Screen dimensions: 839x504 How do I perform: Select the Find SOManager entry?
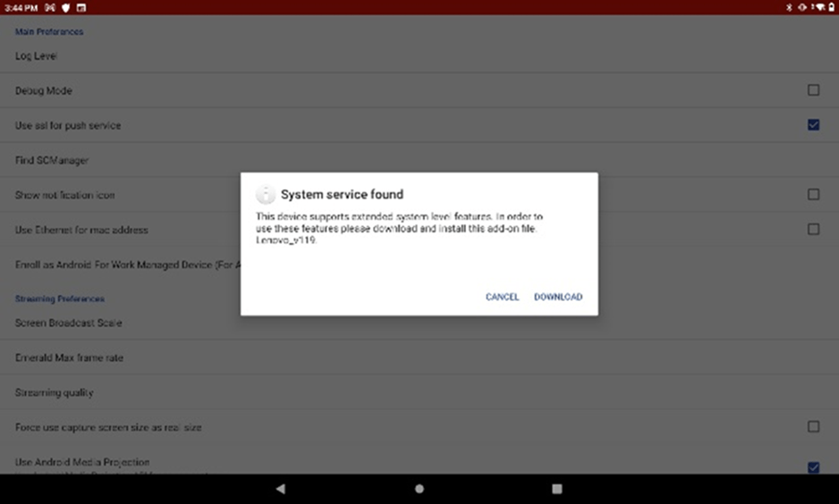pyautogui.click(x=52, y=160)
